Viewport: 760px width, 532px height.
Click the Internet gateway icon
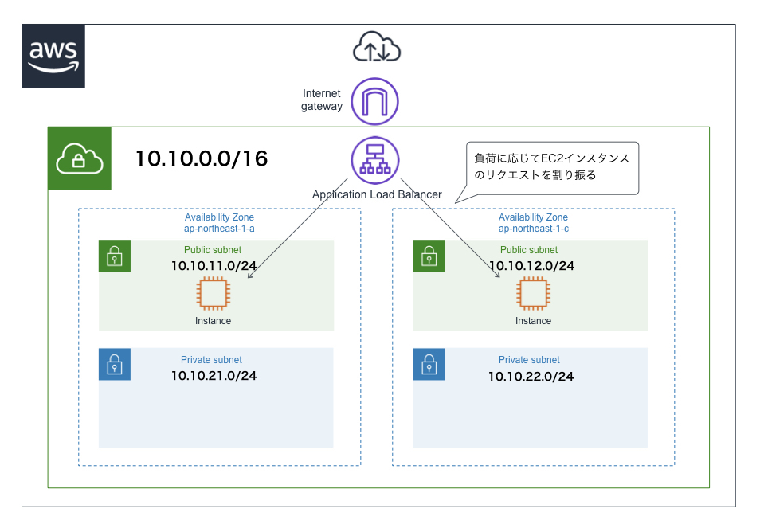click(x=374, y=102)
